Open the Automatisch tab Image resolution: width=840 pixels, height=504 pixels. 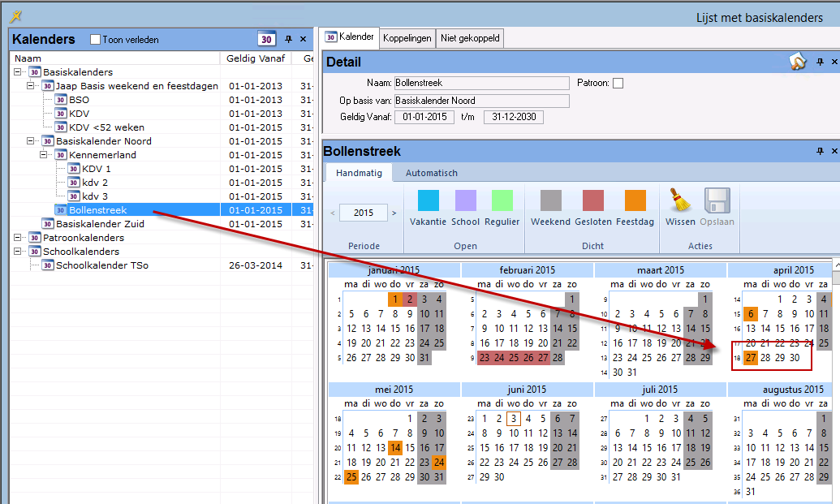click(x=431, y=173)
